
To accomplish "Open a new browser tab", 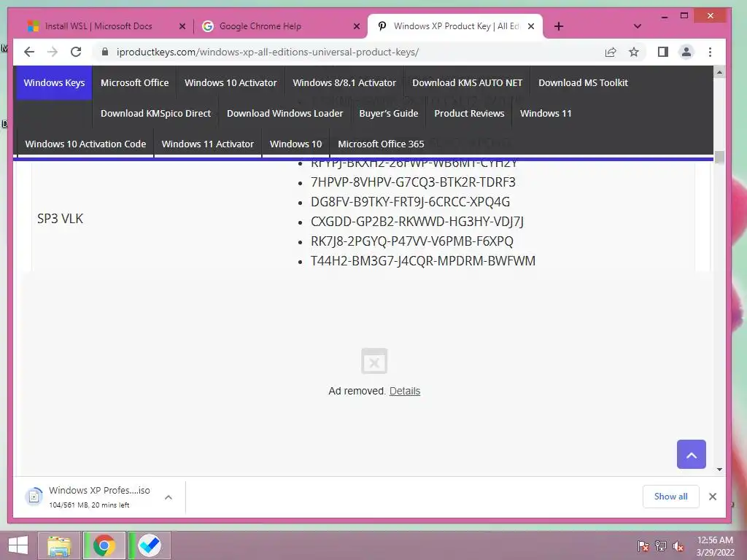I will [x=559, y=26].
